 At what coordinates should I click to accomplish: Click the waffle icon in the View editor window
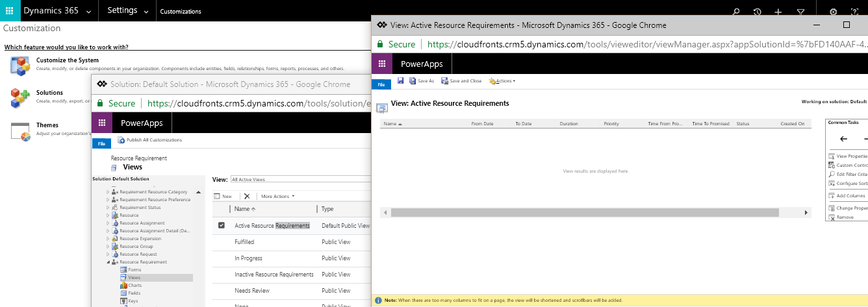point(382,64)
